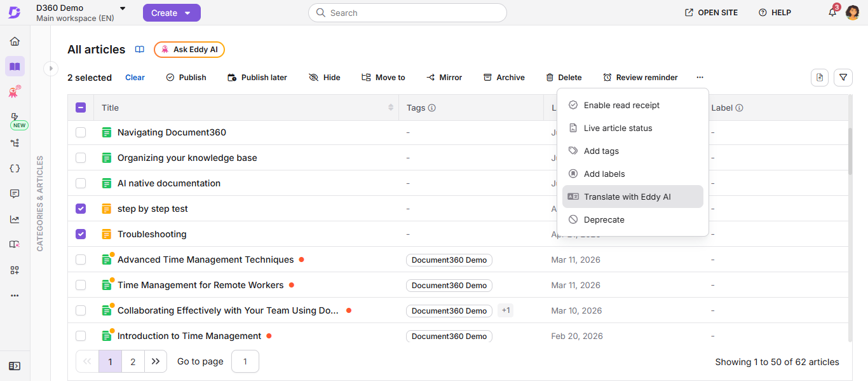Check the AI native documentation checkbox
Screen dimensions: 868x381
pyautogui.click(x=81, y=183)
